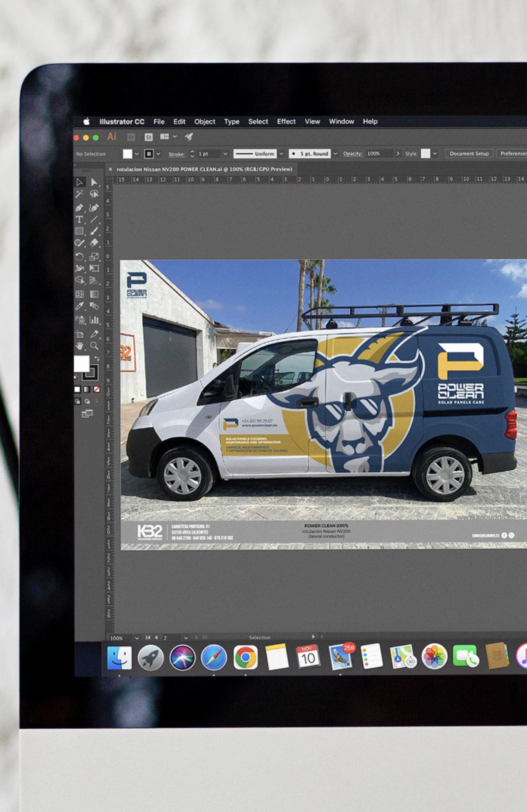
Task: Choose the Mesh tool
Action: 79,294
